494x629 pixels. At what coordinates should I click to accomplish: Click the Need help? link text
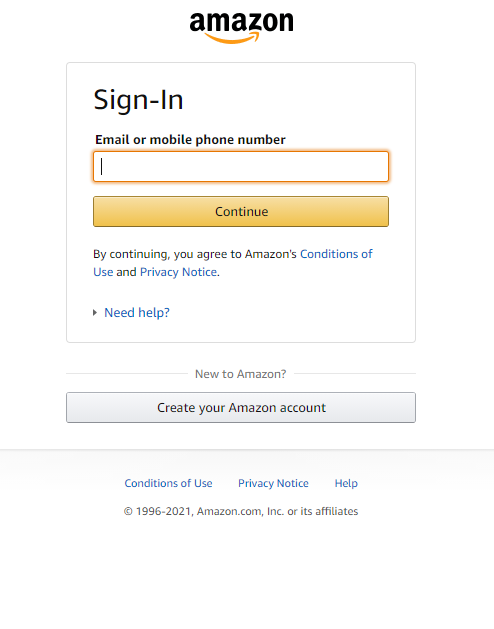pos(137,312)
